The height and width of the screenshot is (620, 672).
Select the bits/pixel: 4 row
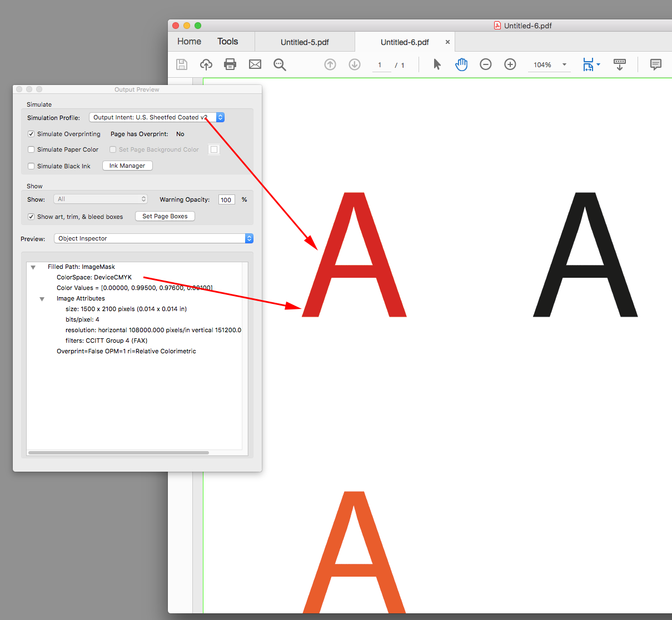(x=82, y=319)
